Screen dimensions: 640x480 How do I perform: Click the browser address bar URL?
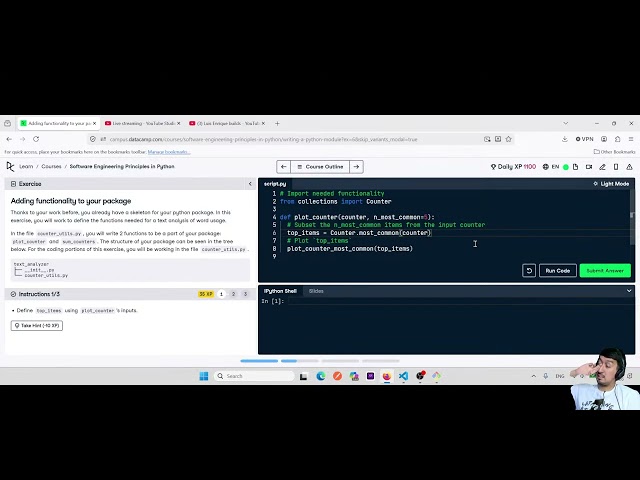coord(263,139)
